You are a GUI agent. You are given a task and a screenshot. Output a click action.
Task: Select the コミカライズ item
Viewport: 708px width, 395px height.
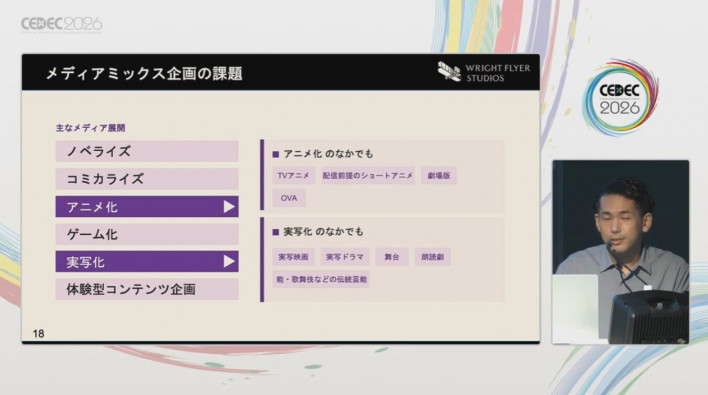click(147, 179)
